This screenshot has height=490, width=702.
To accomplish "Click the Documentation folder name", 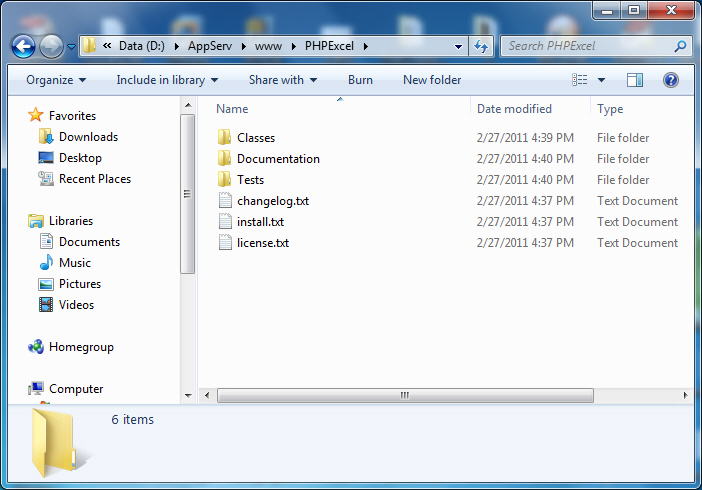I will click(x=278, y=159).
